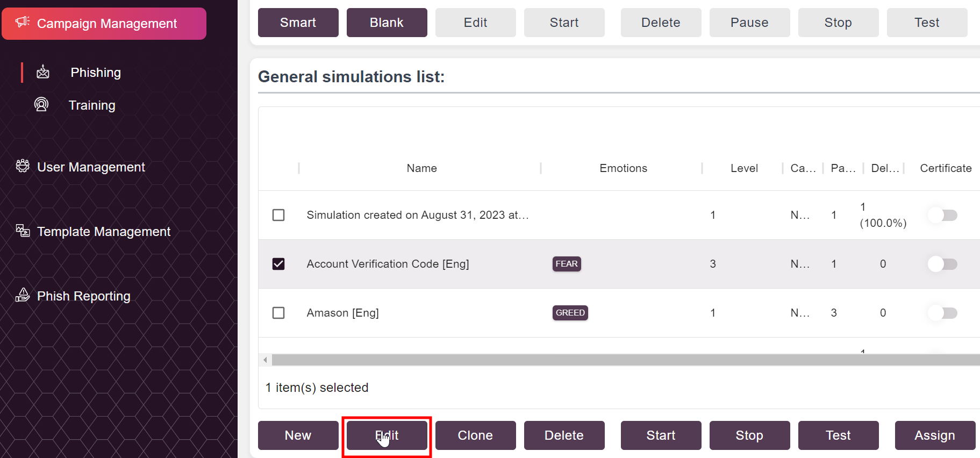Click the Phish Reporting icon
Image resolution: width=980 pixels, height=458 pixels.
click(23, 295)
